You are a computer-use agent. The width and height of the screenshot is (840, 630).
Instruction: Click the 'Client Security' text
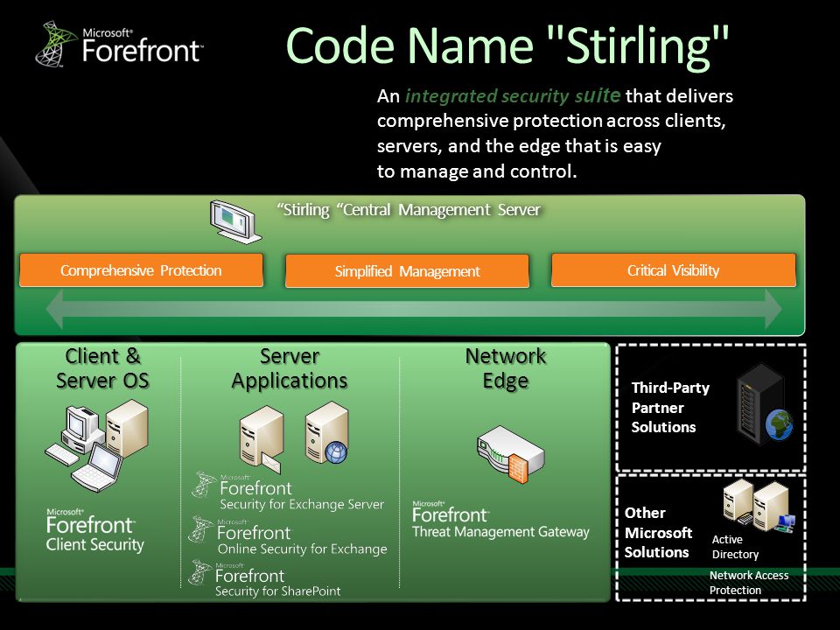[x=94, y=545]
